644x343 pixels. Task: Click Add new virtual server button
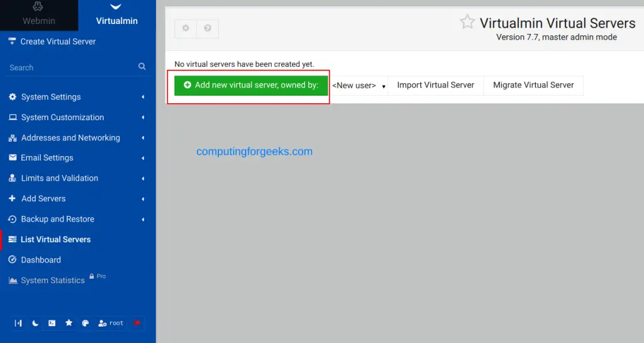point(251,86)
